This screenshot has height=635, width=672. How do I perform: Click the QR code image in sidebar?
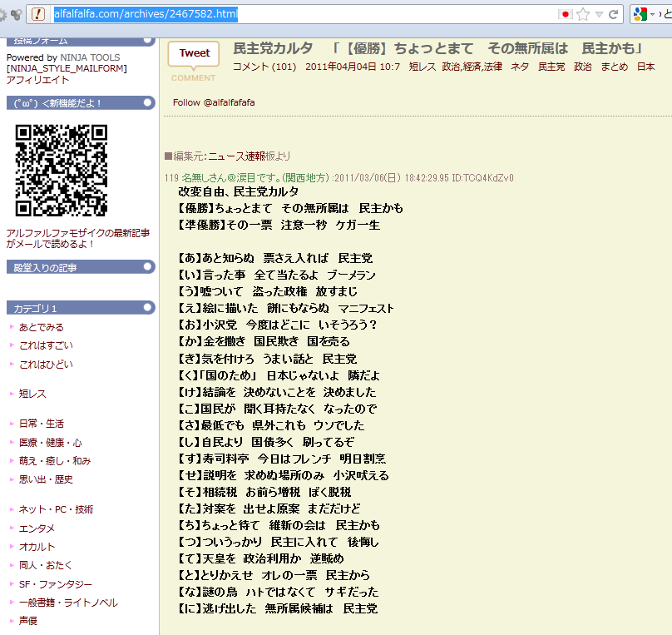tap(62, 170)
